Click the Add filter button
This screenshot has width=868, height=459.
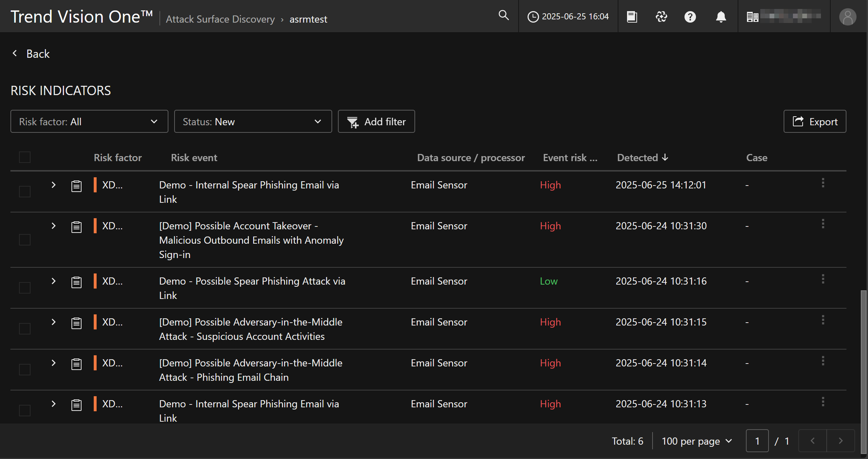coord(376,122)
